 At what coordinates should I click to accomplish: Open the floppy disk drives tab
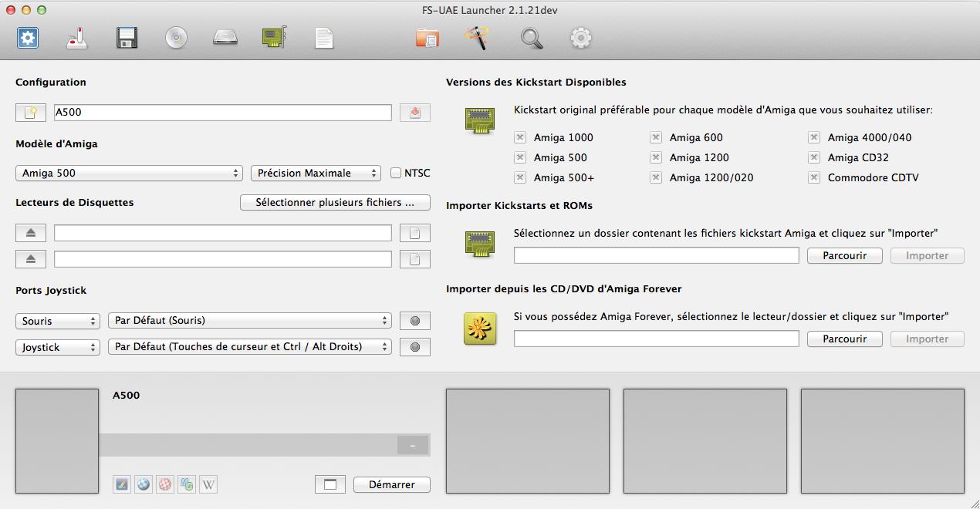tap(127, 37)
